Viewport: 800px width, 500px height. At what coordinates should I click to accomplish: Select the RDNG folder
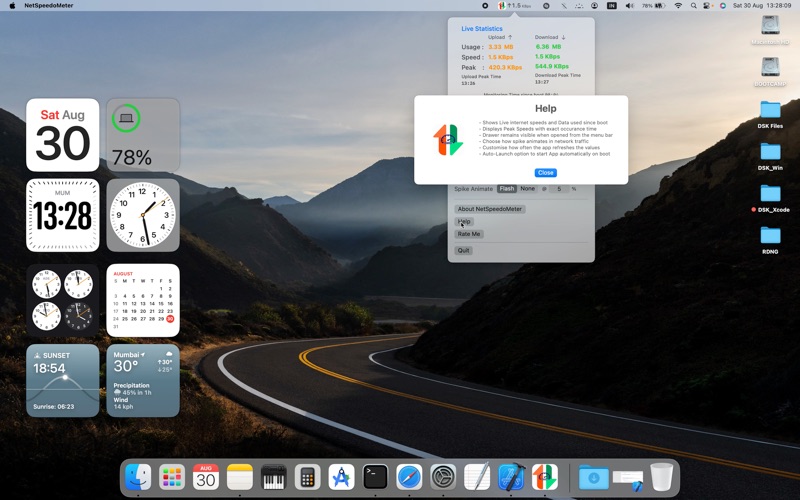770,235
